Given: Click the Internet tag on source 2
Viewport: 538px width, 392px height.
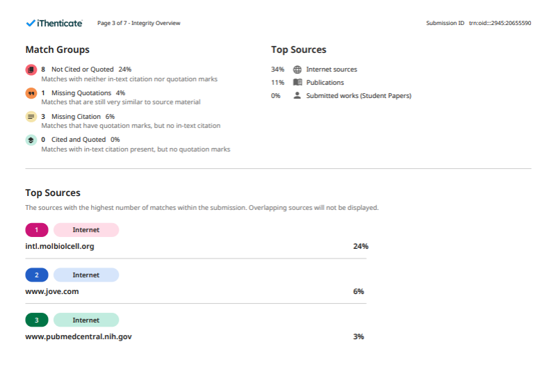Looking at the screenshot, I should pyautogui.click(x=86, y=275).
